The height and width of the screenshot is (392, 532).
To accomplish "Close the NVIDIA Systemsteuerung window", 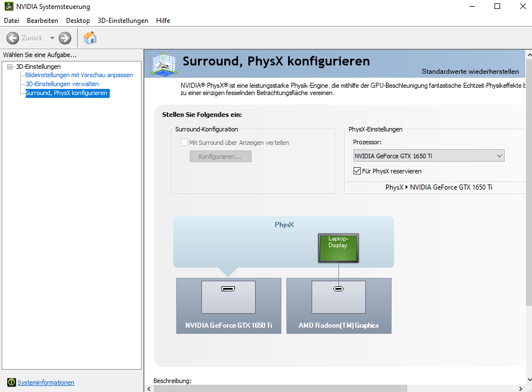I will click(x=523, y=6).
